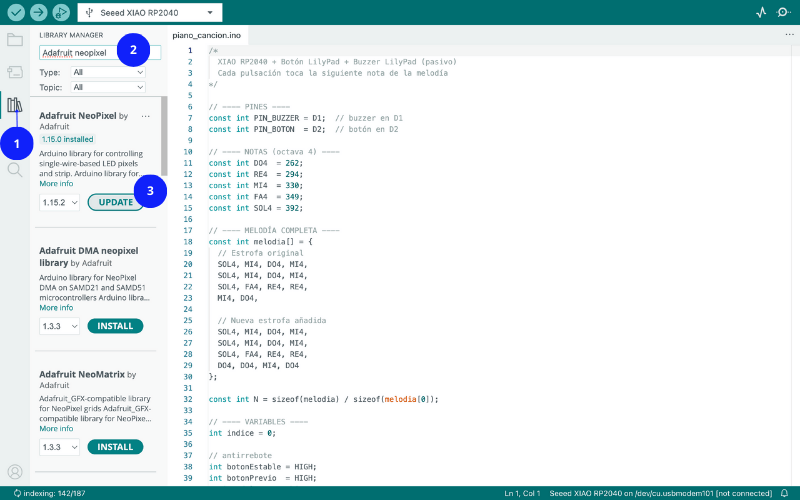Switch to the piano_cancion.ino tab
Image resolution: width=800 pixels, height=500 pixels.
pos(206,35)
